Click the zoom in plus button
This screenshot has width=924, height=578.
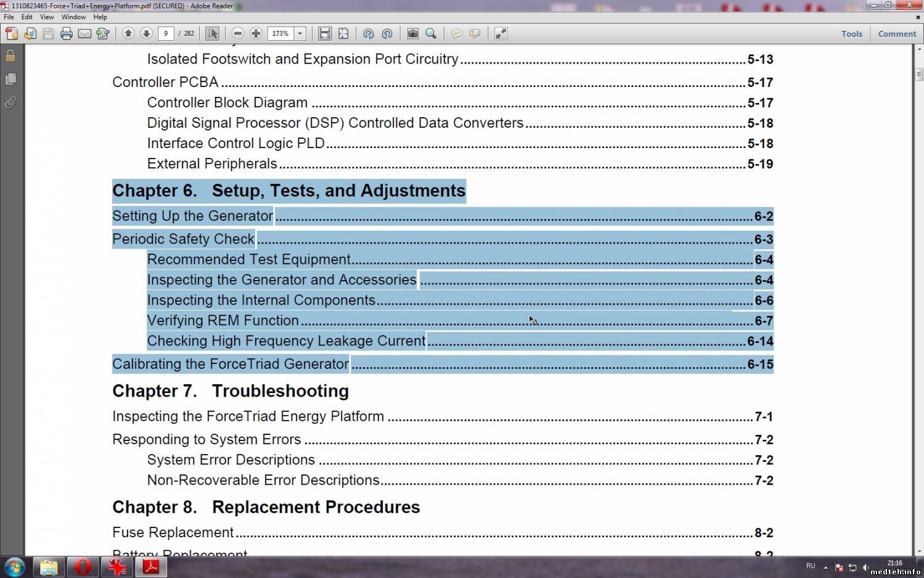tap(256, 34)
